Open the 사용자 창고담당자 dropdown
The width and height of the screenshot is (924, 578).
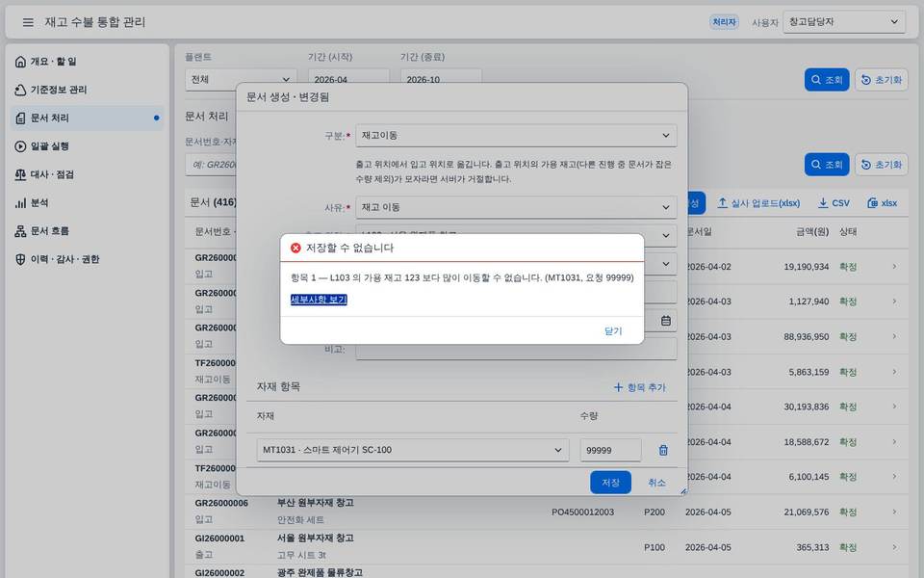click(844, 22)
